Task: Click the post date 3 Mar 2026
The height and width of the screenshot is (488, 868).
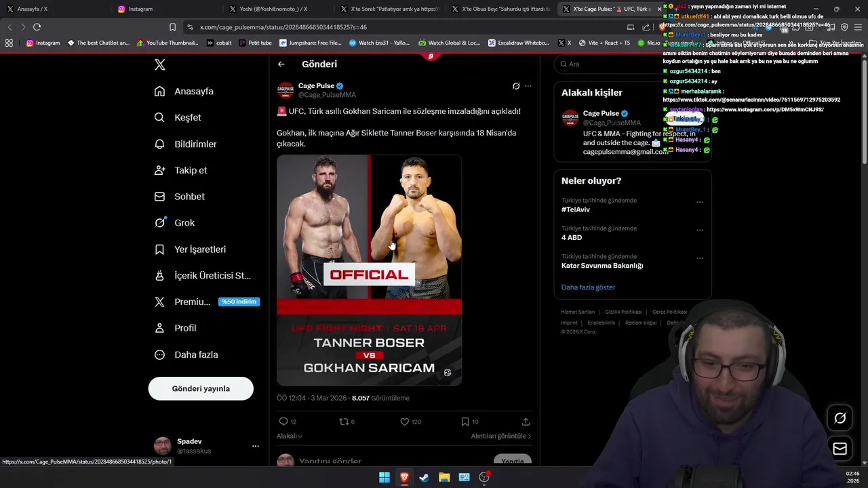Action: click(311, 399)
